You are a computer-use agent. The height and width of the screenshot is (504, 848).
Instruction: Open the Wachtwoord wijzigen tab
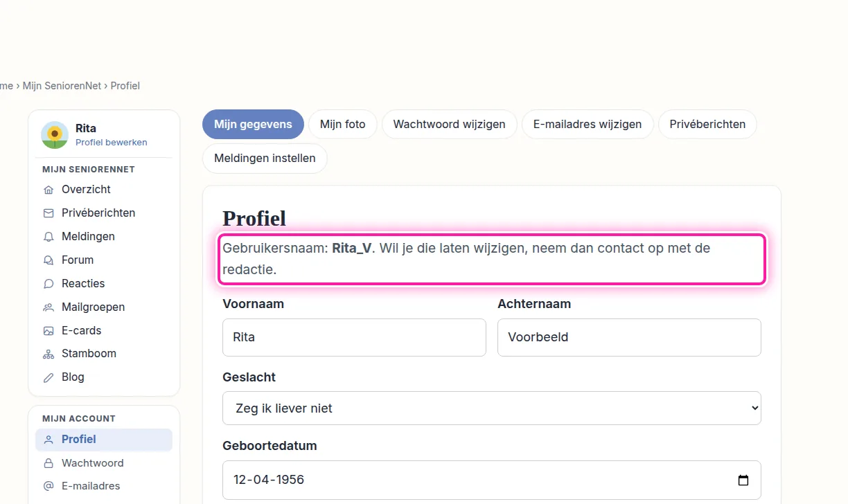[x=450, y=125]
